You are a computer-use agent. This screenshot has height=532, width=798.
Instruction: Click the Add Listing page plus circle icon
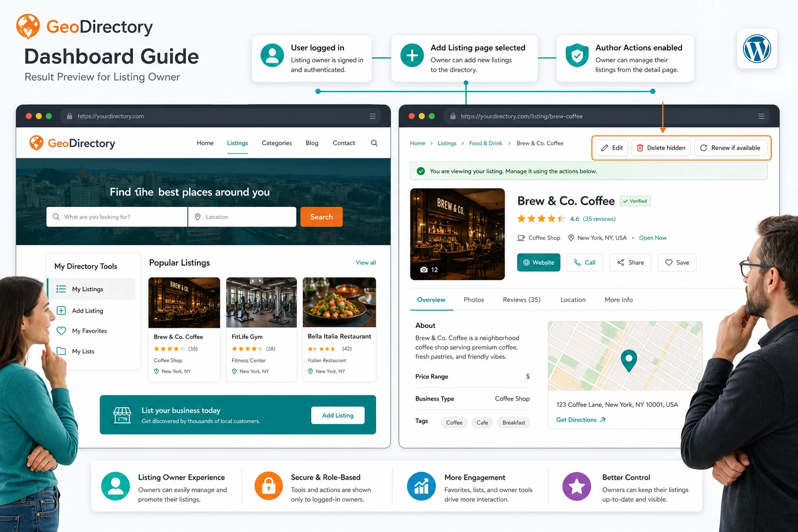click(x=412, y=55)
